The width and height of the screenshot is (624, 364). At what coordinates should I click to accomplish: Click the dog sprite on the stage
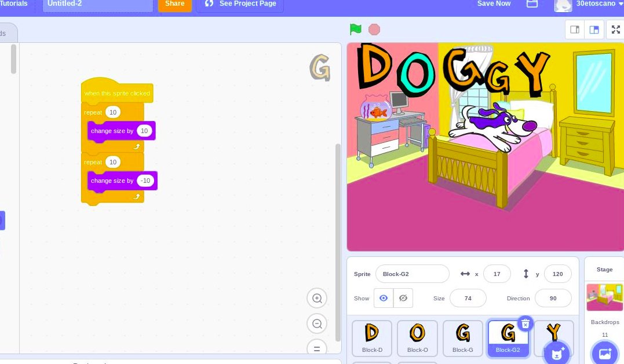492,126
